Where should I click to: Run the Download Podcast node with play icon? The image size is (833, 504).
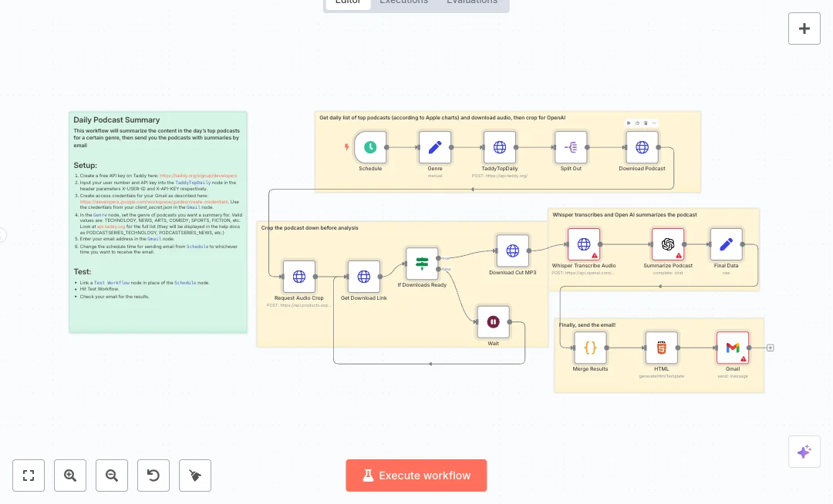pyautogui.click(x=629, y=123)
